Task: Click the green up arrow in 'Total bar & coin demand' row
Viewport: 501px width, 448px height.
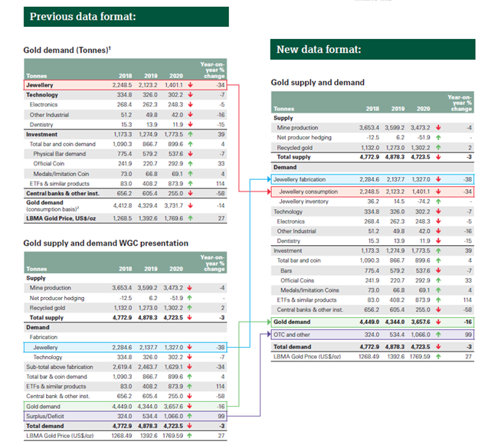Action: [189, 377]
